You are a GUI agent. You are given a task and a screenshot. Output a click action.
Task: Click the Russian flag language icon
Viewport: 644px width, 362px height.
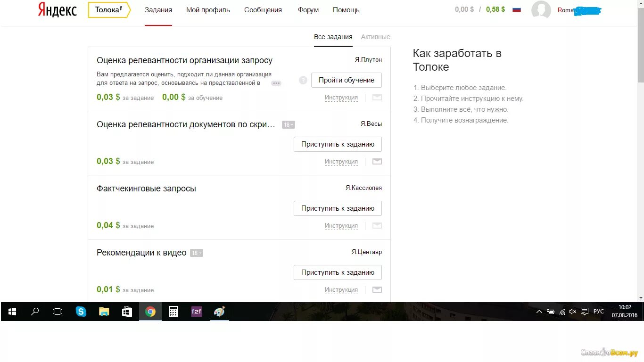[517, 9]
